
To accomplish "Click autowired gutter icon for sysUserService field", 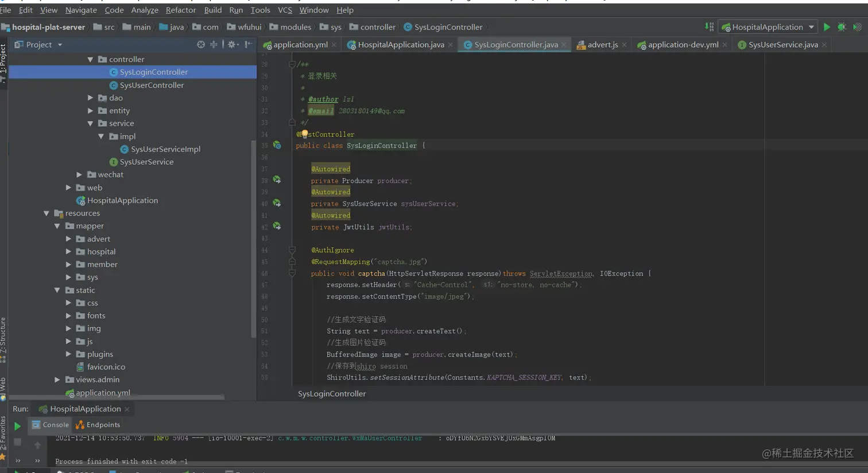I will click(277, 203).
